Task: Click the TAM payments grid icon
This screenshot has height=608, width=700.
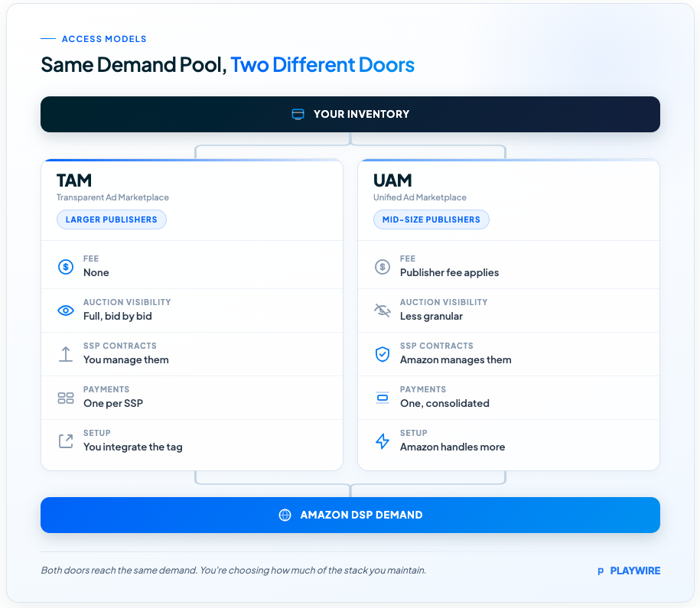Action: point(66,398)
